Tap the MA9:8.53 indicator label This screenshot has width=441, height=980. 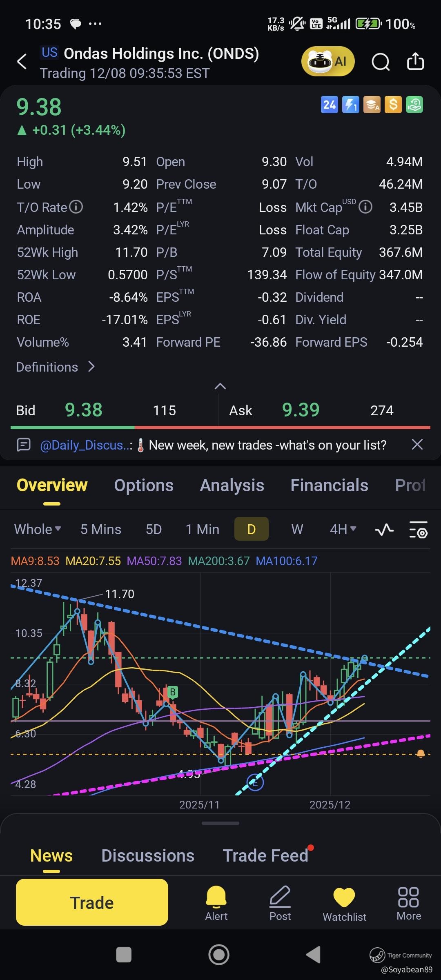(x=35, y=561)
